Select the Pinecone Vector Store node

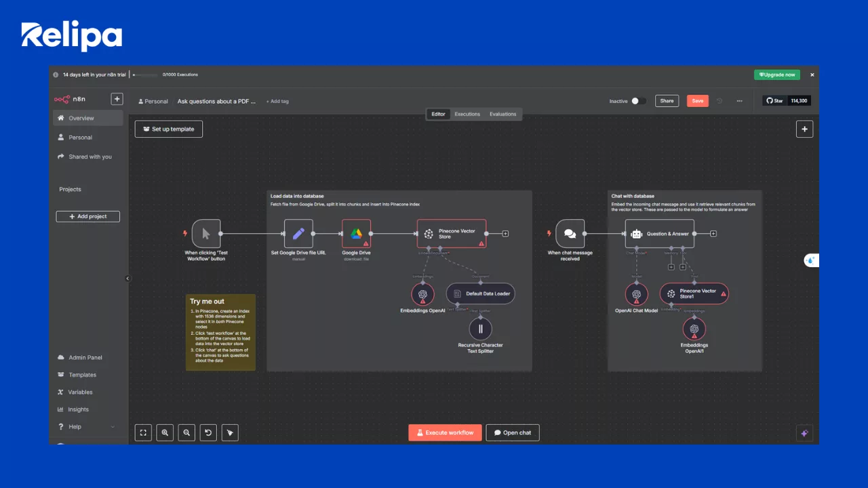[x=451, y=233]
